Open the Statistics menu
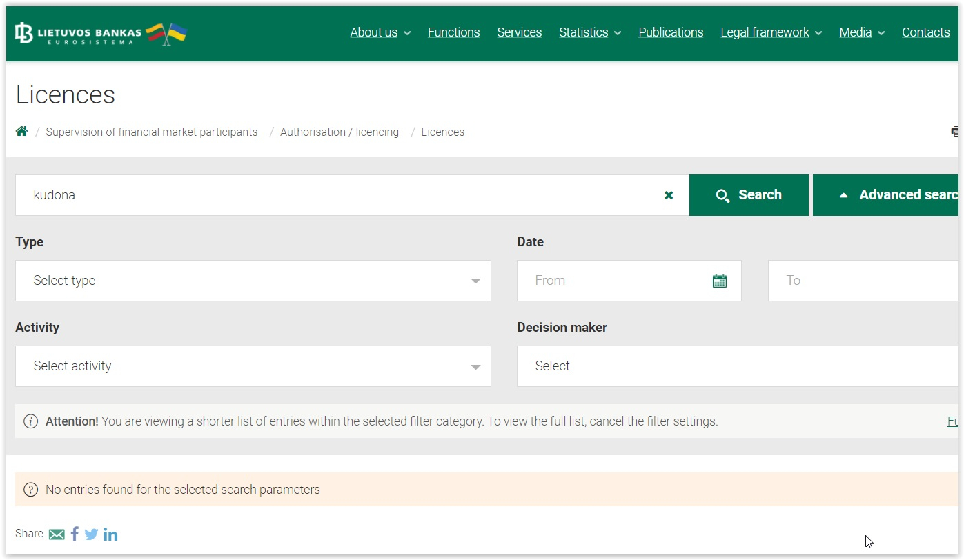 (x=589, y=32)
